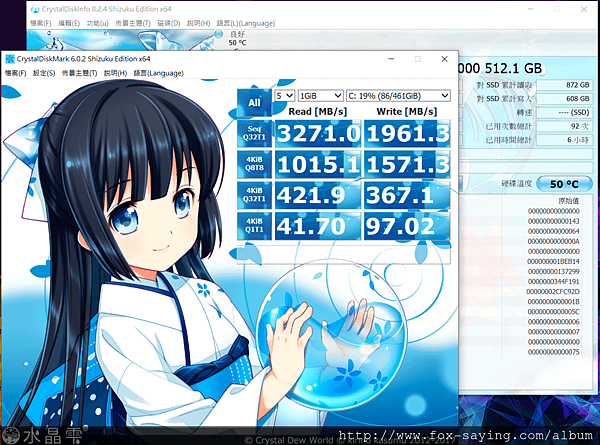The width and height of the screenshot is (600, 445).
Task: Click raw value 0000002CFC92D
Action: [553, 292]
